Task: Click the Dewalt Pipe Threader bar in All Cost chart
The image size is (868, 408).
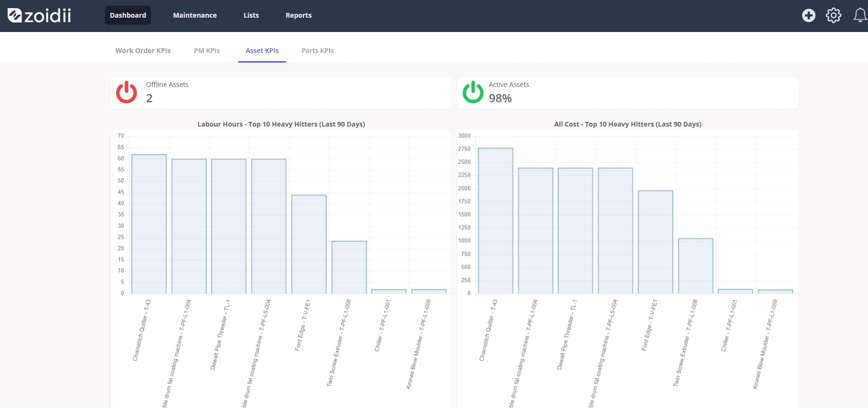Action: (575, 231)
